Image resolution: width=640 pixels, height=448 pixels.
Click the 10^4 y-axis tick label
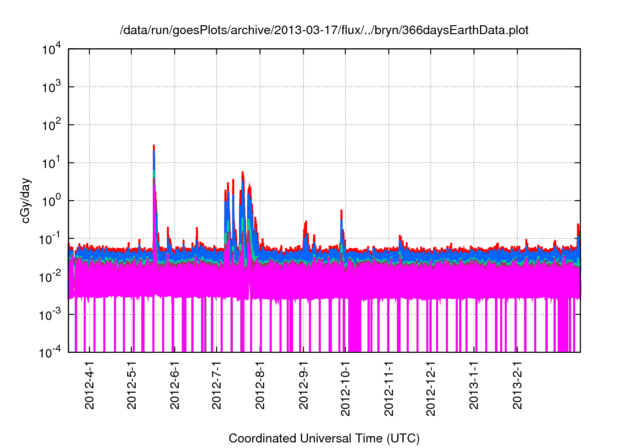click(54, 49)
